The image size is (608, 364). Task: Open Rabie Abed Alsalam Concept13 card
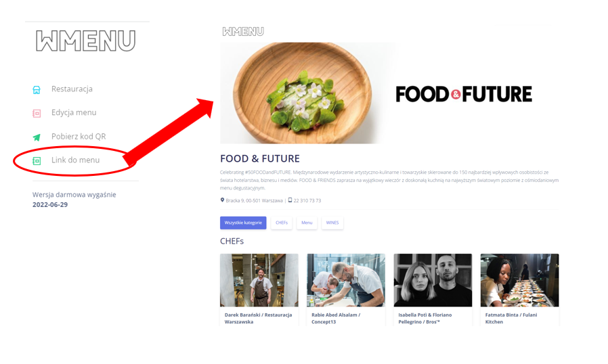[x=346, y=290]
